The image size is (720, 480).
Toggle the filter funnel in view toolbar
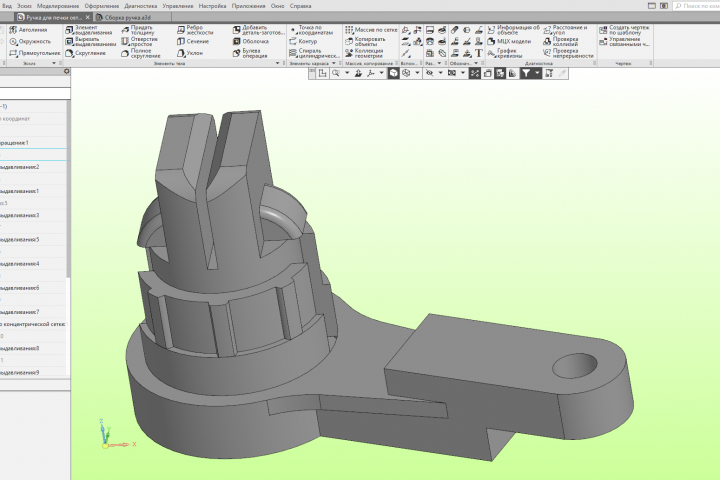[525, 74]
